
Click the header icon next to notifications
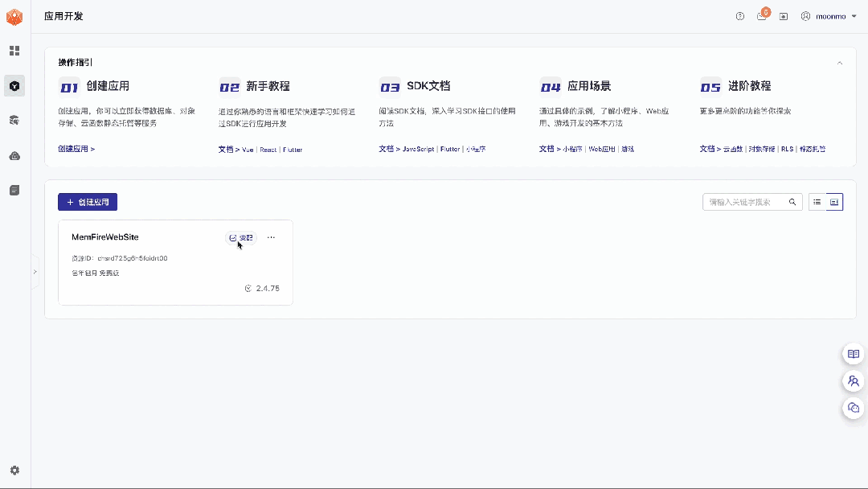pos(784,17)
